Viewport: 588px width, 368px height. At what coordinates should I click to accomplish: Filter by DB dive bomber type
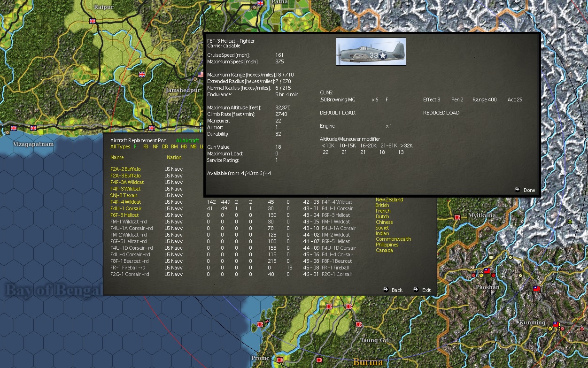(165, 147)
